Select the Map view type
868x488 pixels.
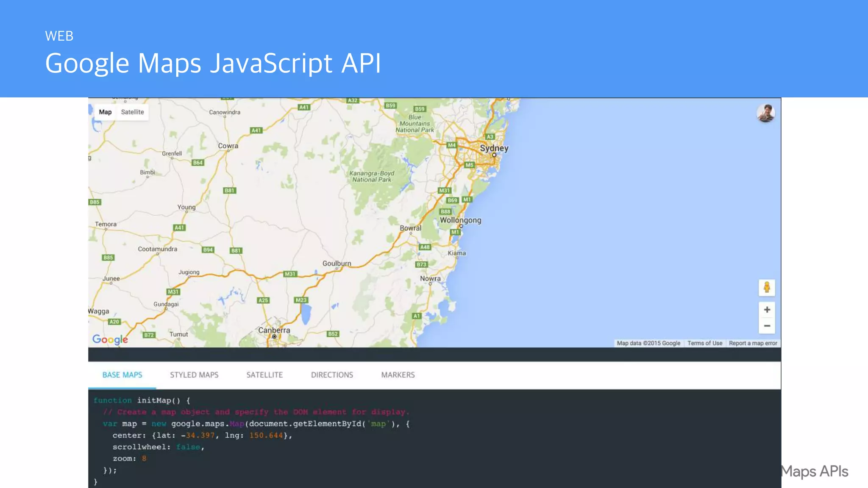(x=105, y=112)
